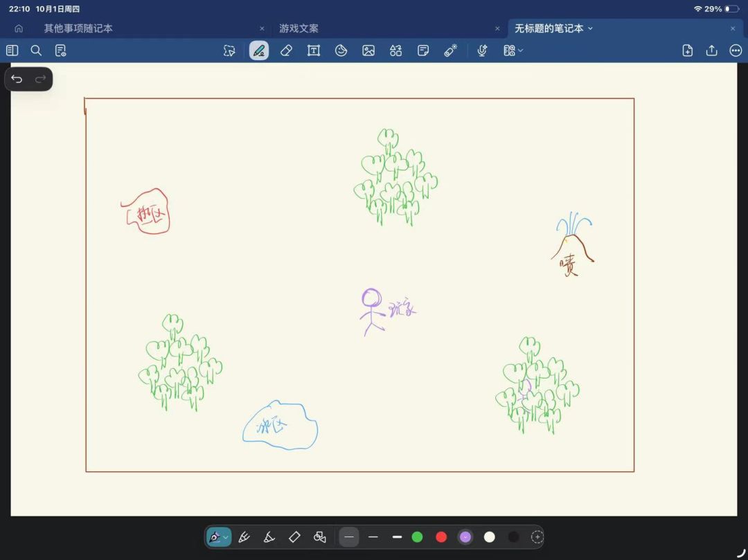This screenshot has width=748, height=560.
Task: Select the medium stroke thickness
Action: pos(373,537)
